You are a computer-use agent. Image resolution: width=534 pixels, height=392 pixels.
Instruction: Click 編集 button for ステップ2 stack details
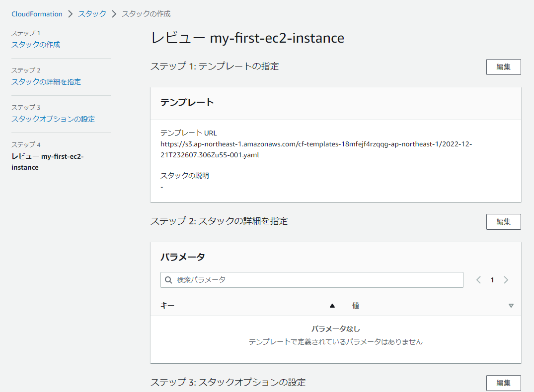503,221
